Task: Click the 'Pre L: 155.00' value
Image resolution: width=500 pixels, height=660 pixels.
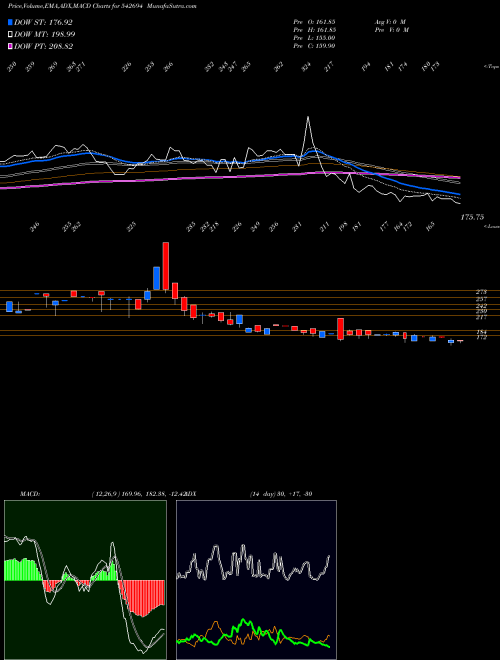Action: tap(314, 37)
